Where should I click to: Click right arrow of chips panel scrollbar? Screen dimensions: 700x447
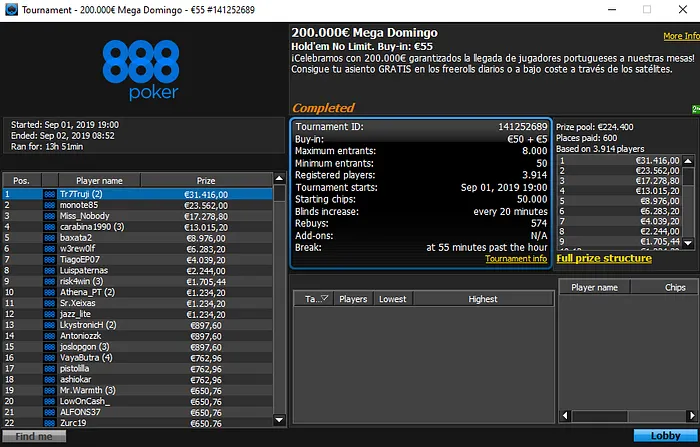(x=692, y=416)
